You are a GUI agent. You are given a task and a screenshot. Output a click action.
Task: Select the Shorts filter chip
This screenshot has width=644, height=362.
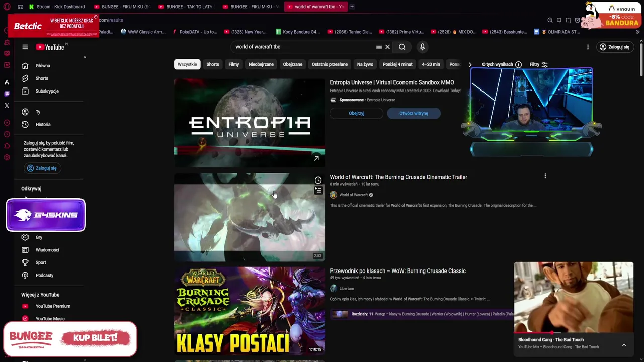point(213,64)
